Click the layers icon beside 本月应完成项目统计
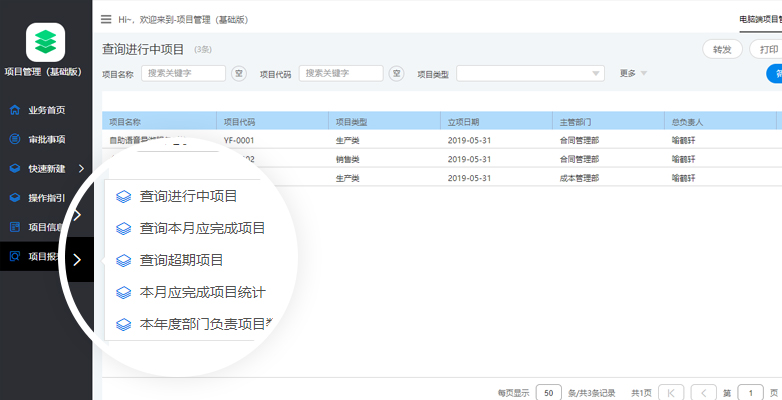 [x=124, y=292]
